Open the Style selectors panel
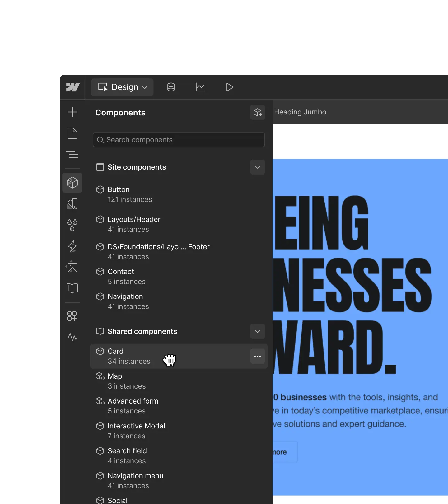Viewport: 448px width, 504px height. tap(72, 204)
